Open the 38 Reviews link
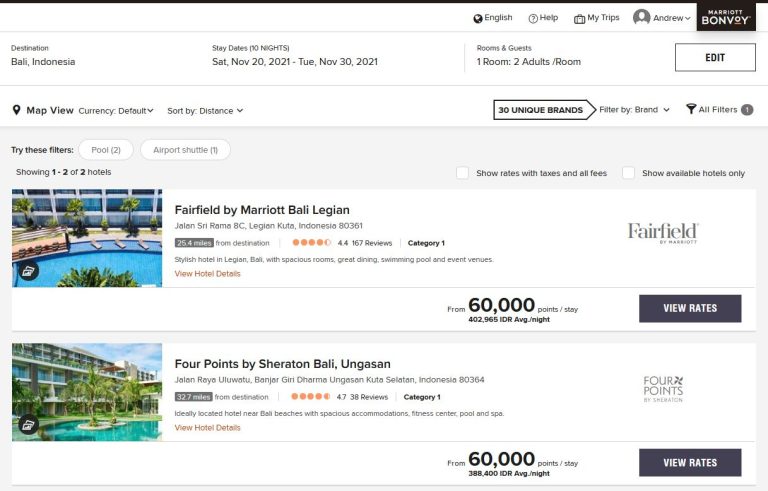 369,396
